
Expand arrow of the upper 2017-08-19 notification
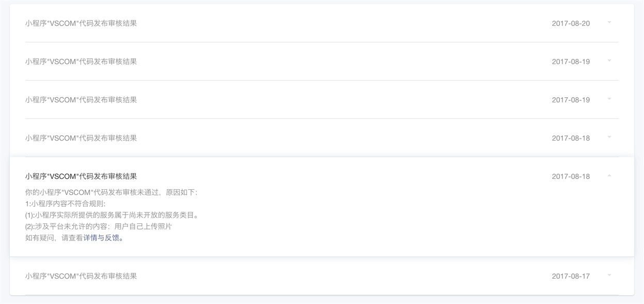pyautogui.click(x=609, y=60)
